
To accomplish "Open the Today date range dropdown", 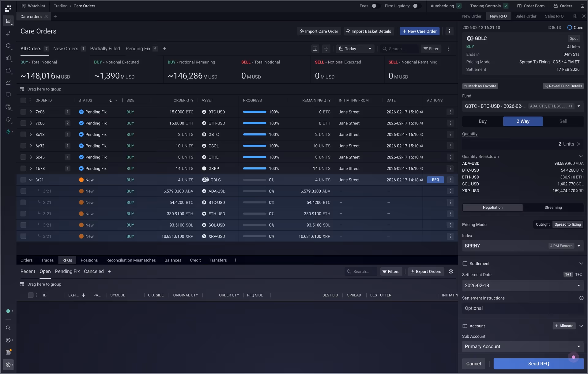I will coord(355,49).
